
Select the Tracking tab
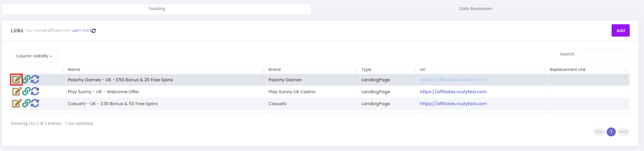click(157, 8)
